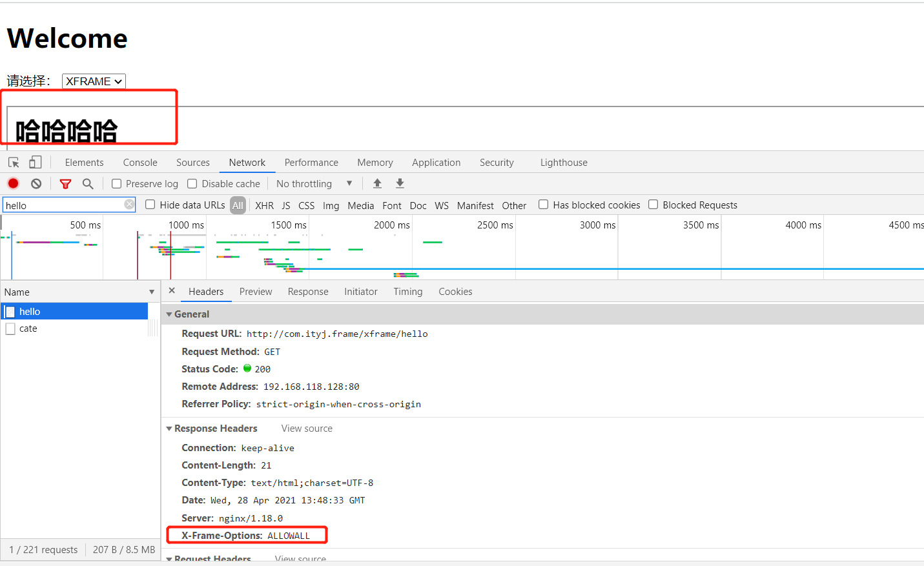Viewport: 924px width, 566px height.
Task: Enable the Preserve log checkbox
Action: click(116, 183)
